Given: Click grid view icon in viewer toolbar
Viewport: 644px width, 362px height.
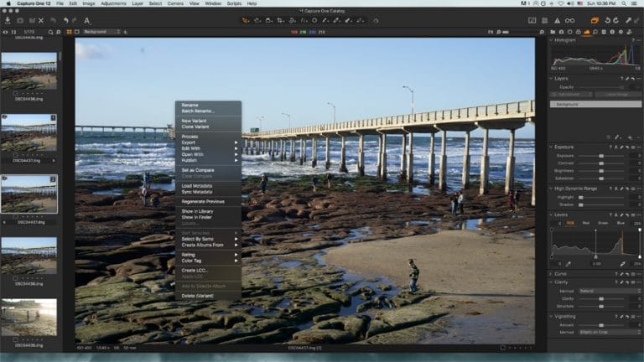Looking at the screenshot, I should (x=69, y=32).
